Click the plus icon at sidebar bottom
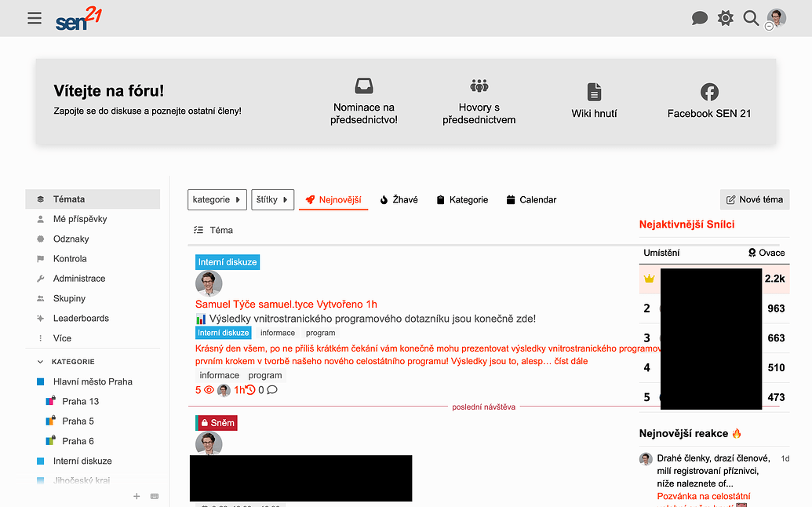This screenshot has width=812, height=507. 137,496
